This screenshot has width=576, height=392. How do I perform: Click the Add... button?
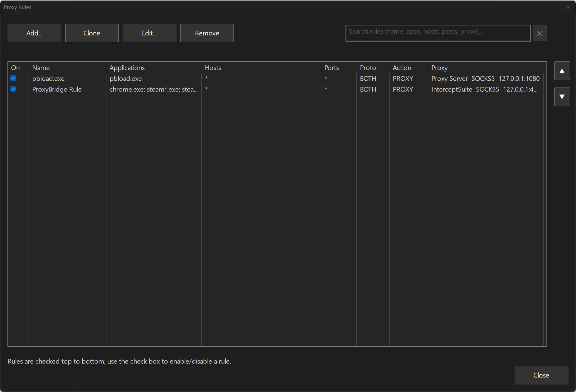coord(34,33)
